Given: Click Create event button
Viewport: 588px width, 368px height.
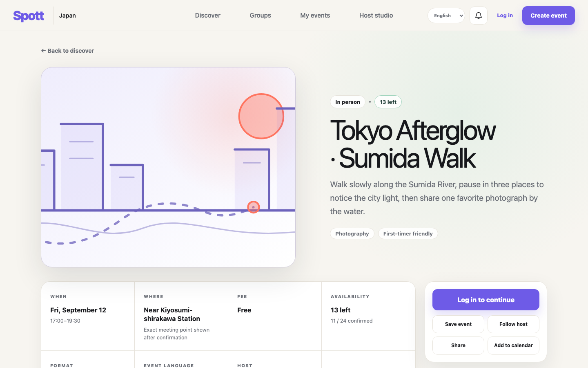Looking at the screenshot, I should point(548,16).
